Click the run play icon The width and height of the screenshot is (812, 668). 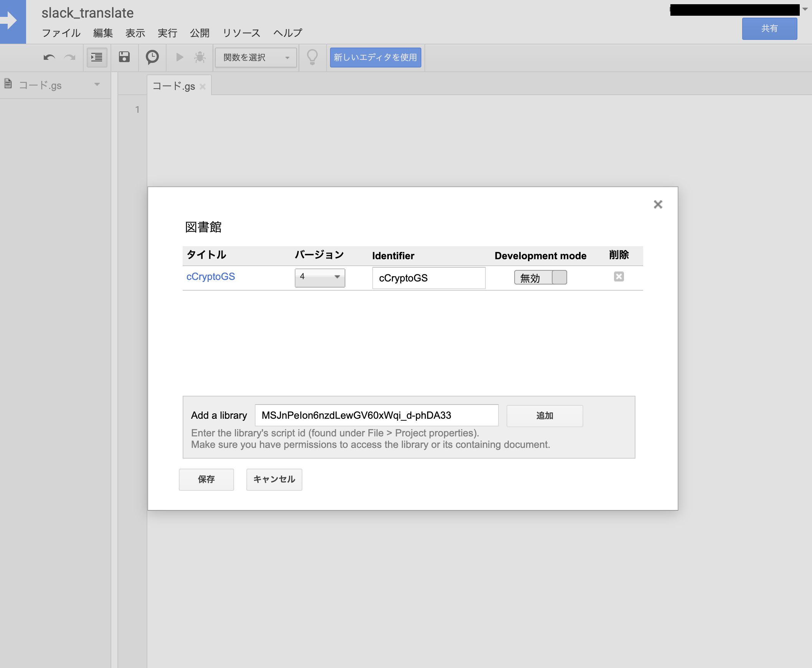180,58
